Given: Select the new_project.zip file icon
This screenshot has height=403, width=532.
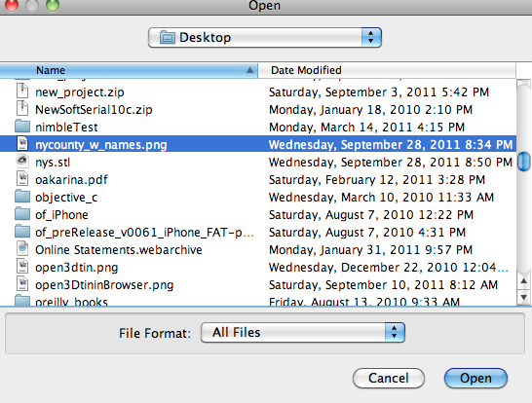Looking at the screenshot, I should (x=22, y=92).
